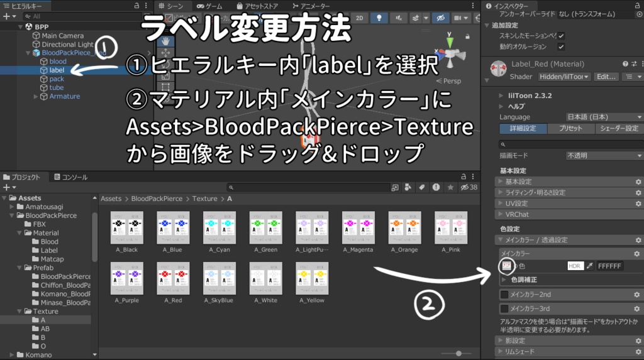This screenshot has width=644, height=360.
Task: Open the Shader dropdown Hidden/lilToon
Action: [x=564, y=77]
